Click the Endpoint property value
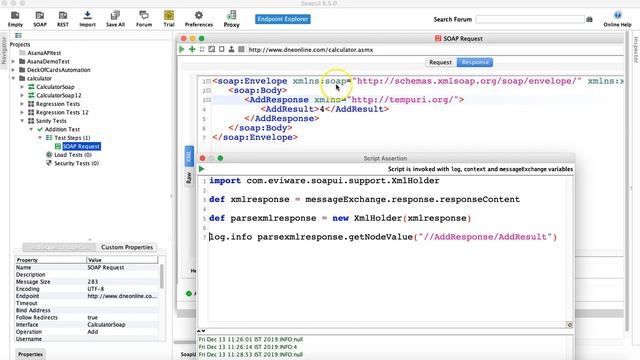Viewport: 640px width, 360px height. coord(122,296)
